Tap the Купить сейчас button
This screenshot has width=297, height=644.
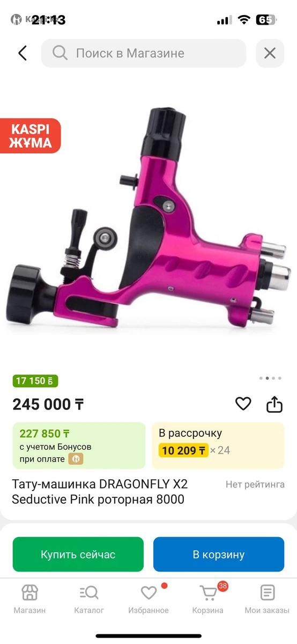coord(78,554)
